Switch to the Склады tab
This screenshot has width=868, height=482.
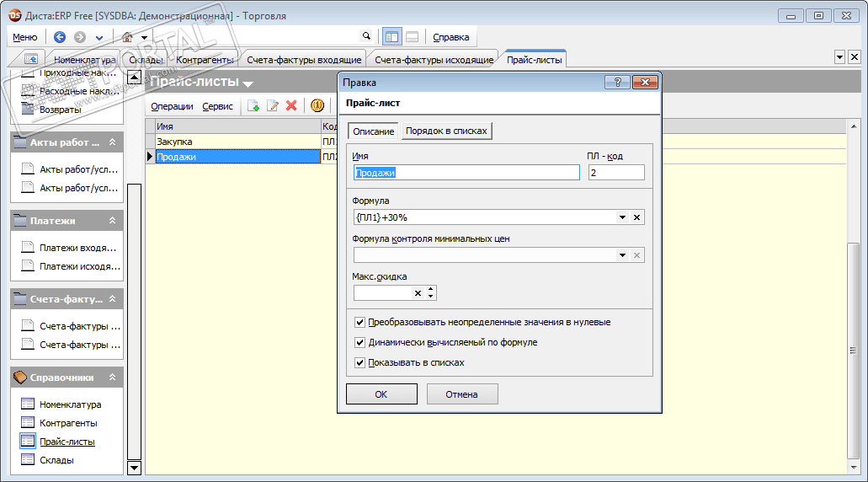point(146,60)
